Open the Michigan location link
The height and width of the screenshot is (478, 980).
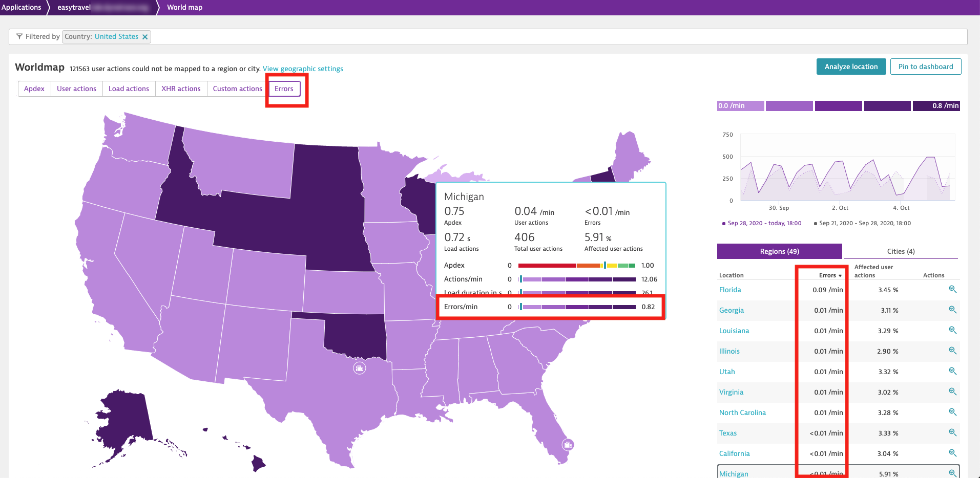(734, 474)
